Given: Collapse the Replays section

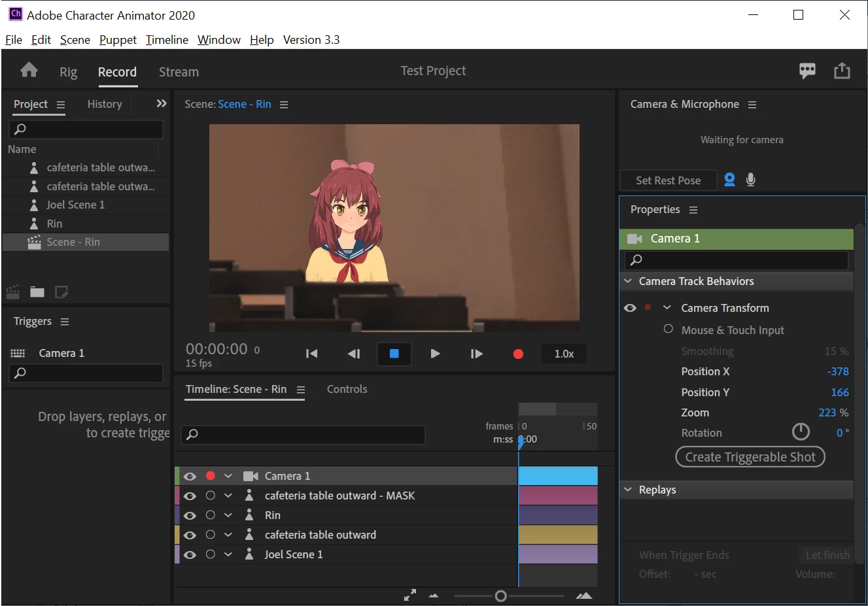Looking at the screenshot, I should point(628,490).
